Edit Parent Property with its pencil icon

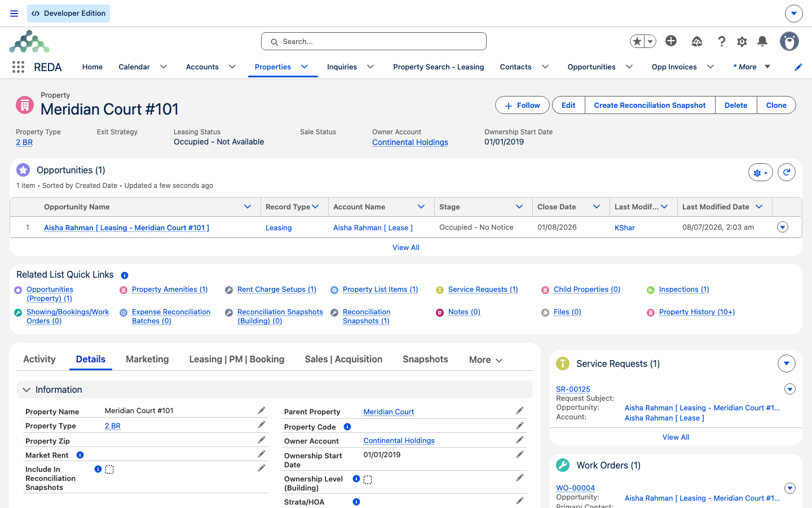pos(520,410)
